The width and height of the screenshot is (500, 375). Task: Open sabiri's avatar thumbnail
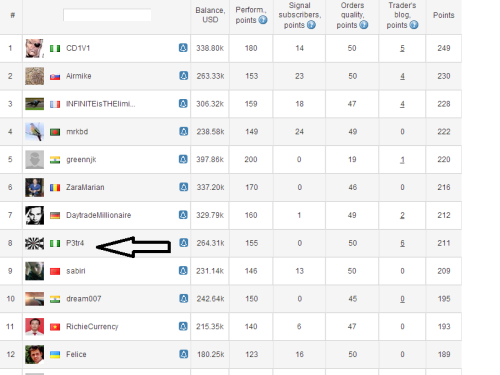click(34, 271)
